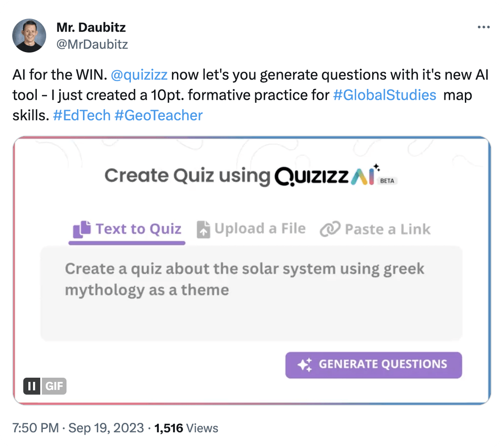Open the @quizizz profile link
503x448 pixels.
tap(140, 74)
